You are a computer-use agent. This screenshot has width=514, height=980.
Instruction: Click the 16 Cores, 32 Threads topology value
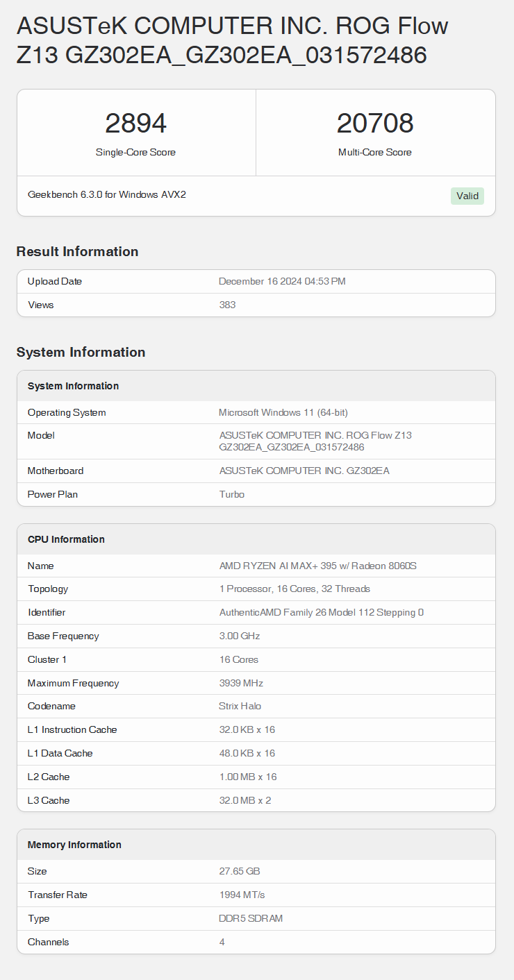pos(295,589)
